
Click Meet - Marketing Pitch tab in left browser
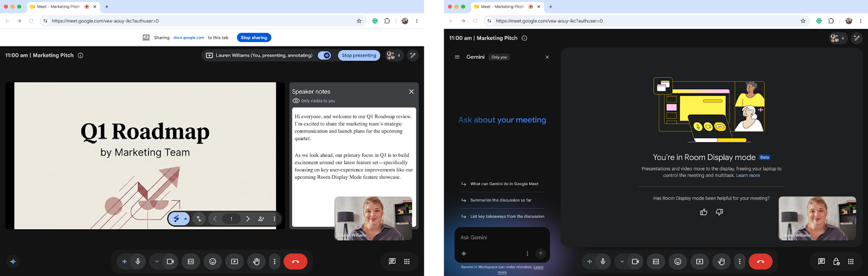[x=63, y=7]
